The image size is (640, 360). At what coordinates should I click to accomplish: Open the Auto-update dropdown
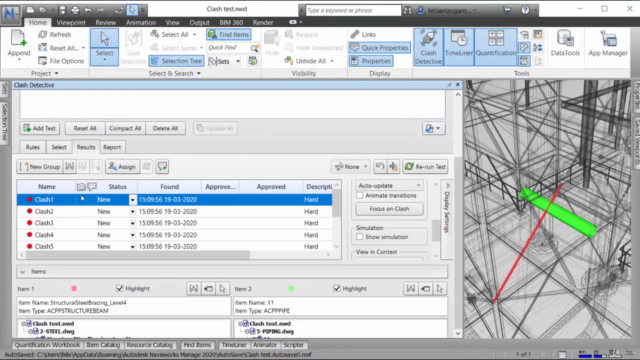tap(389, 185)
